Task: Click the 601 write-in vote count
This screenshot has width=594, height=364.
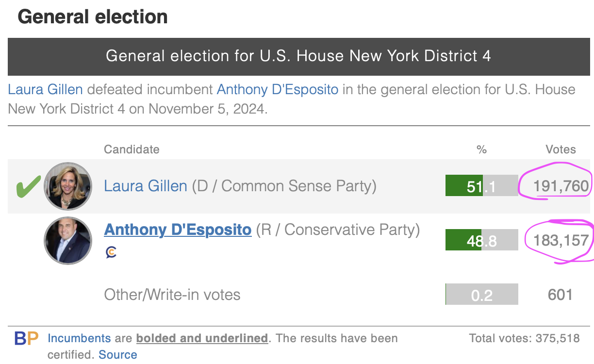Action: click(560, 295)
